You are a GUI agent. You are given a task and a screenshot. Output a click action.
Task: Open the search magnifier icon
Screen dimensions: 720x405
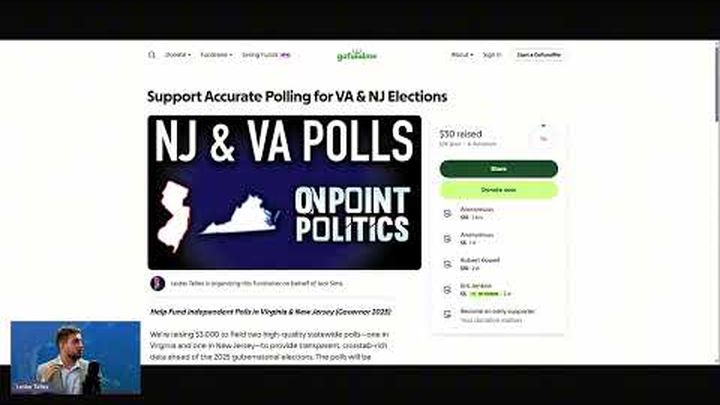pos(152,55)
